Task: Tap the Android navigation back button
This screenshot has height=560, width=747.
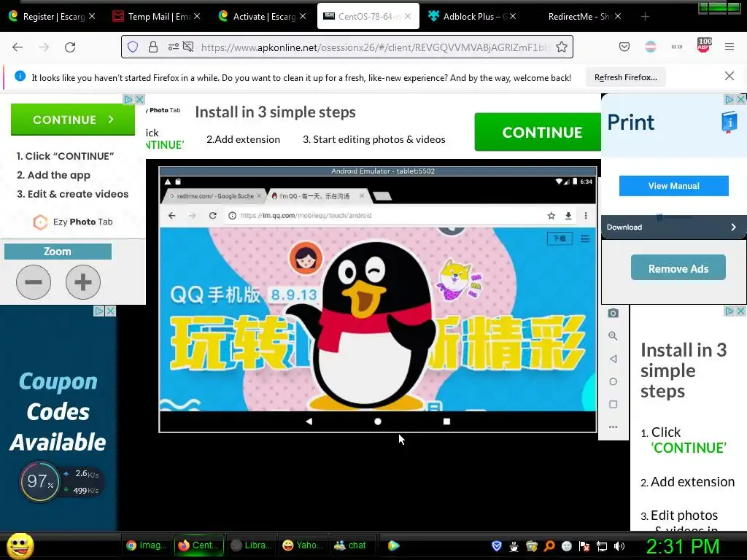Action: point(309,421)
